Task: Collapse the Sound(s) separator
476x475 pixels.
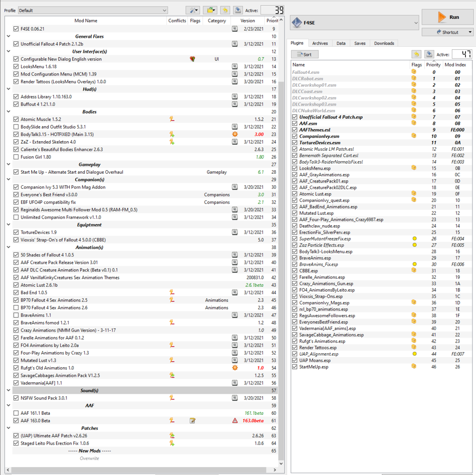Action: click(8, 390)
